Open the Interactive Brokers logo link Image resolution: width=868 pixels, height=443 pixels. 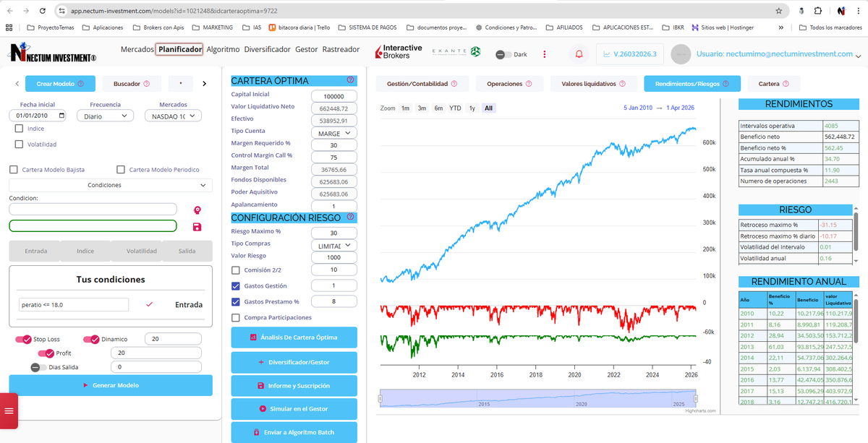point(399,52)
